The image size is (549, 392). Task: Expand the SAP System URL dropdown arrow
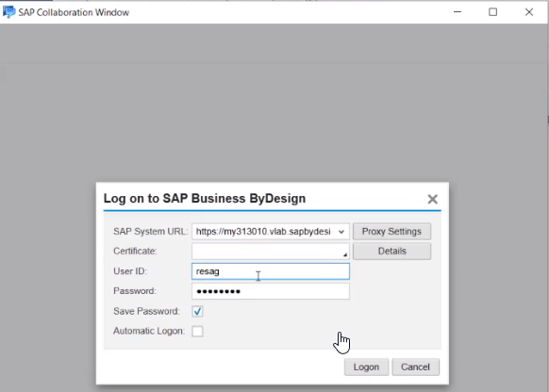tap(341, 232)
